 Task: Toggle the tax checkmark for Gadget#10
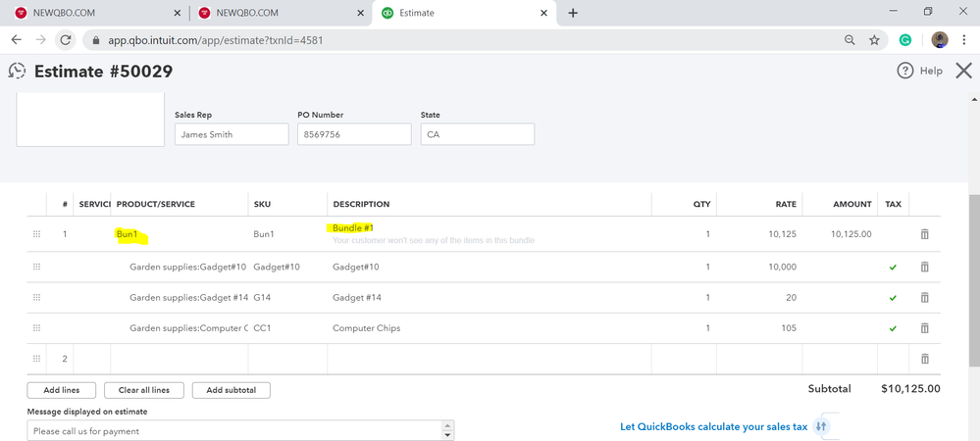tap(893, 267)
